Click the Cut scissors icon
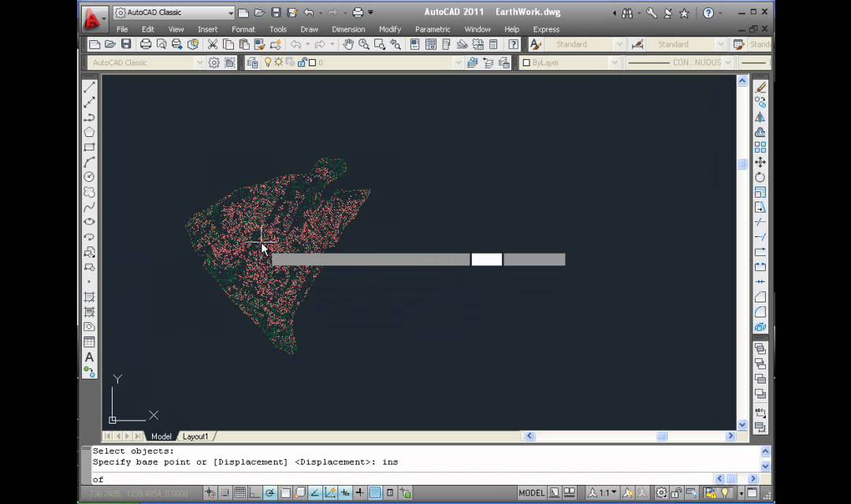This screenshot has height=504, width=851. pyautogui.click(x=213, y=44)
